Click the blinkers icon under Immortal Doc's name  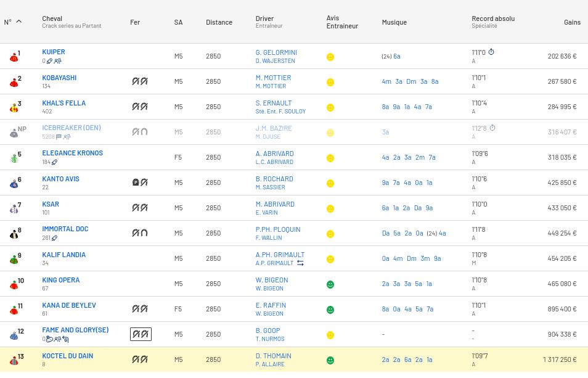pyautogui.click(x=54, y=238)
